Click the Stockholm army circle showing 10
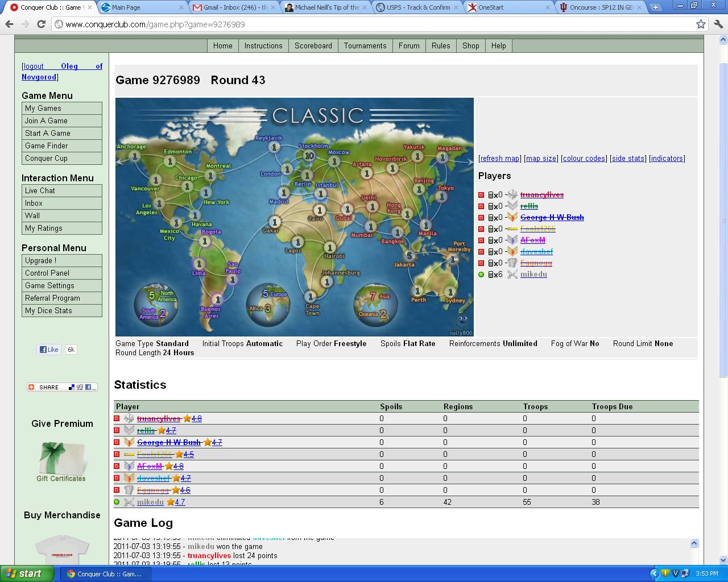 tap(309, 156)
